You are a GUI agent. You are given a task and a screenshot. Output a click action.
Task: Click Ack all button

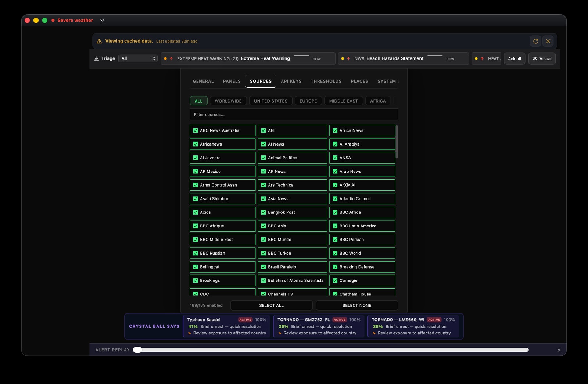(514, 58)
